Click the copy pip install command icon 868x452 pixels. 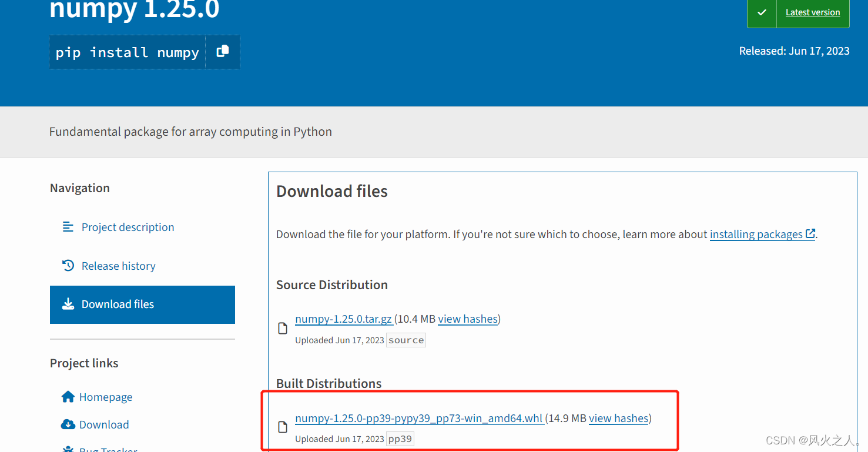pos(222,52)
